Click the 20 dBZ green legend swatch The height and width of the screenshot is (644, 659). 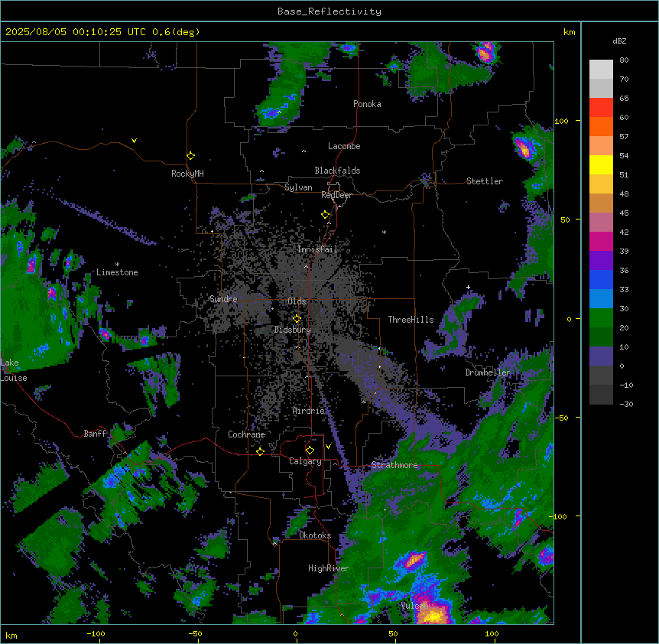pos(601,337)
